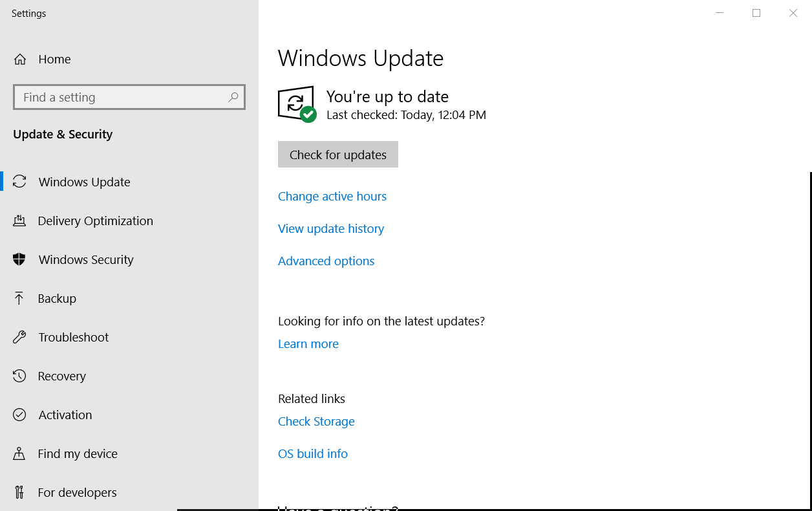Image resolution: width=812 pixels, height=511 pixels.
Task: Click the Windows Security shield icon
Action: point(19,259)
